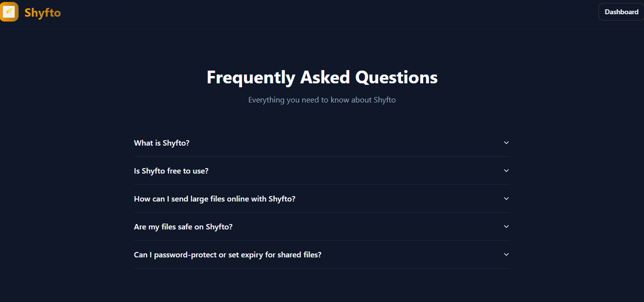Click the "What is Shyfto?" question text
This screenshot has width=644, height=302.
(162, 143)
